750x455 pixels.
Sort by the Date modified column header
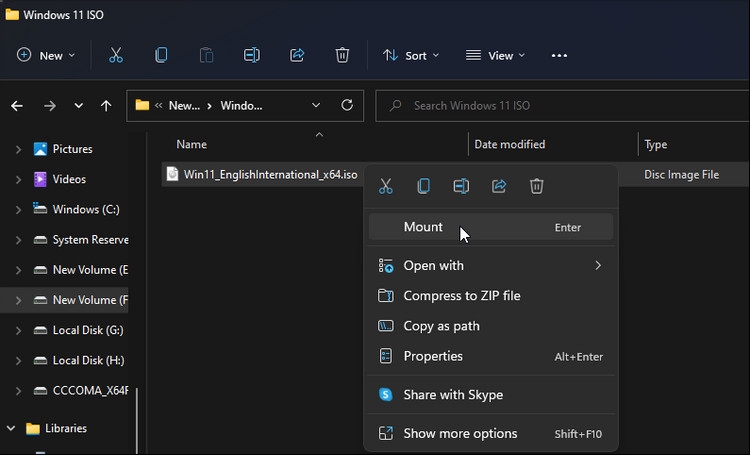(x=509, y=144)
